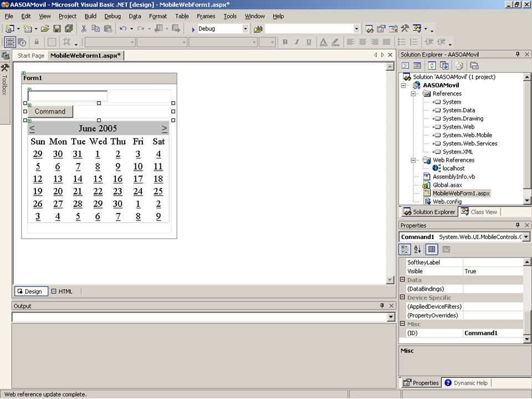This screenshot has height=399, width=532.
Task: Click the Save floppy disk icon
Action: 57,29
